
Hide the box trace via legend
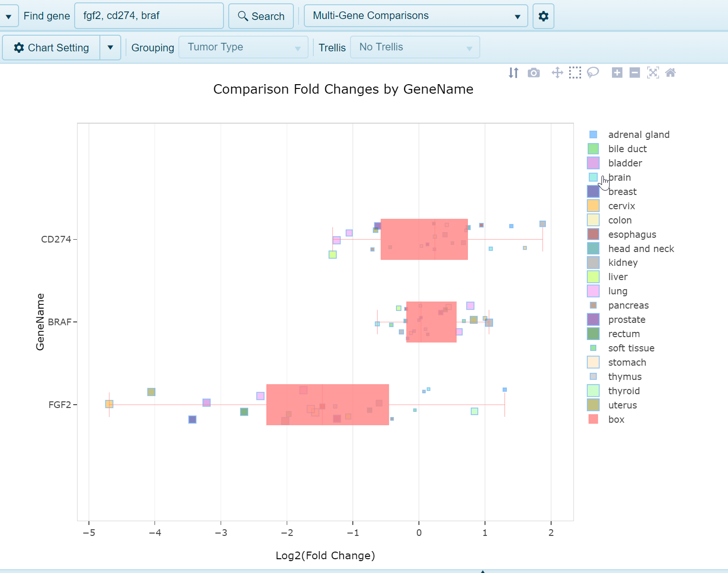[616, 419]
